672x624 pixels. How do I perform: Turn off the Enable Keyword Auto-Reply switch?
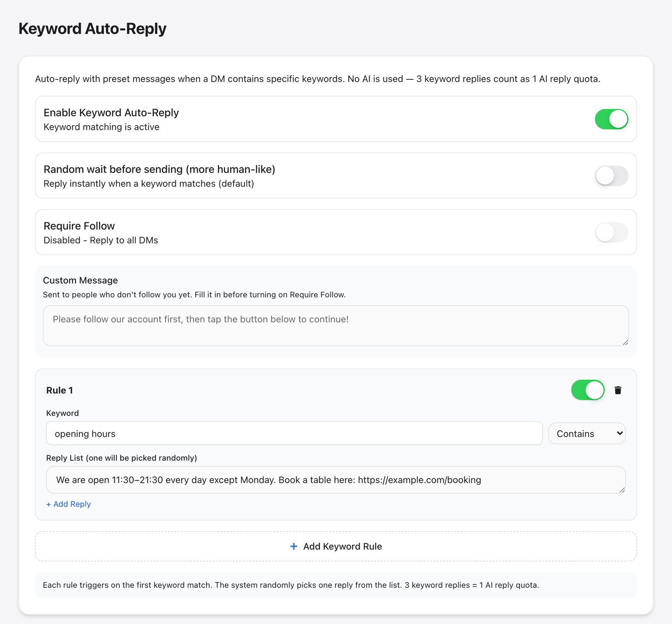click(x=612, y=119)
